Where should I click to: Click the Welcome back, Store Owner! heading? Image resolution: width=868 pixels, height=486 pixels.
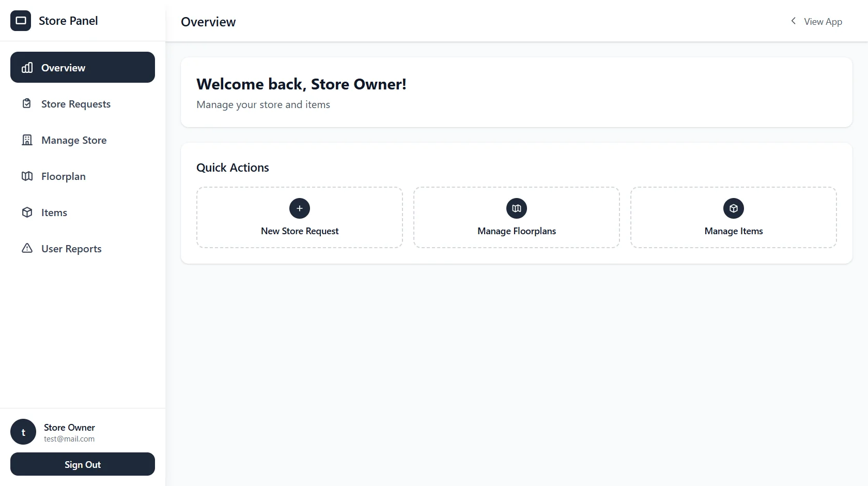tap(301, 84)
